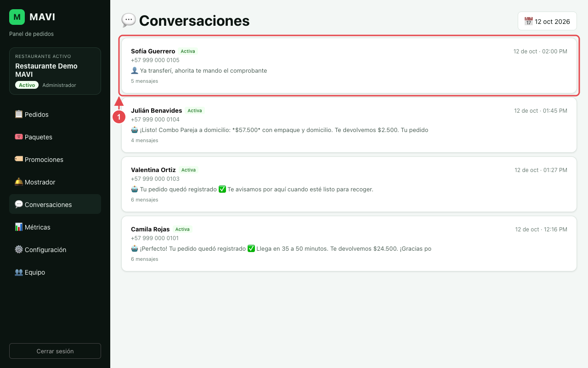The height and width of the screenshot is (368, 588).
Task: Click the green check in Valentina's message
Action: [222, 189]
